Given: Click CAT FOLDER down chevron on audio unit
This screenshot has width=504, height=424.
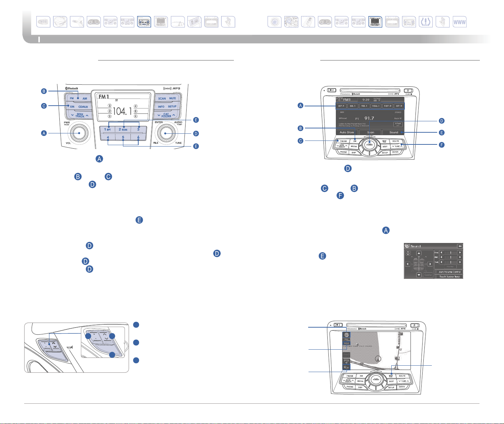Looking at the screenshot, I should tap(159, 115).
